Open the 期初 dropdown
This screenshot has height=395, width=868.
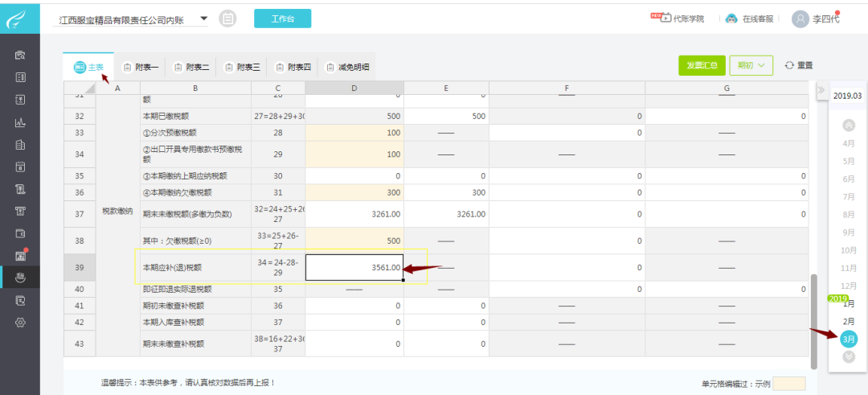(x=751, y=65)
